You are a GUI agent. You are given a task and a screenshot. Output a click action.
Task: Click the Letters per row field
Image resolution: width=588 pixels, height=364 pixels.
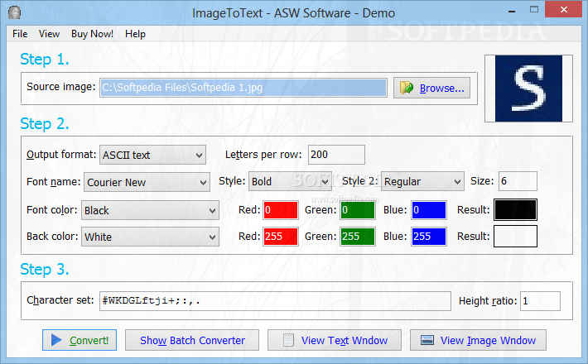pos(336,155)
